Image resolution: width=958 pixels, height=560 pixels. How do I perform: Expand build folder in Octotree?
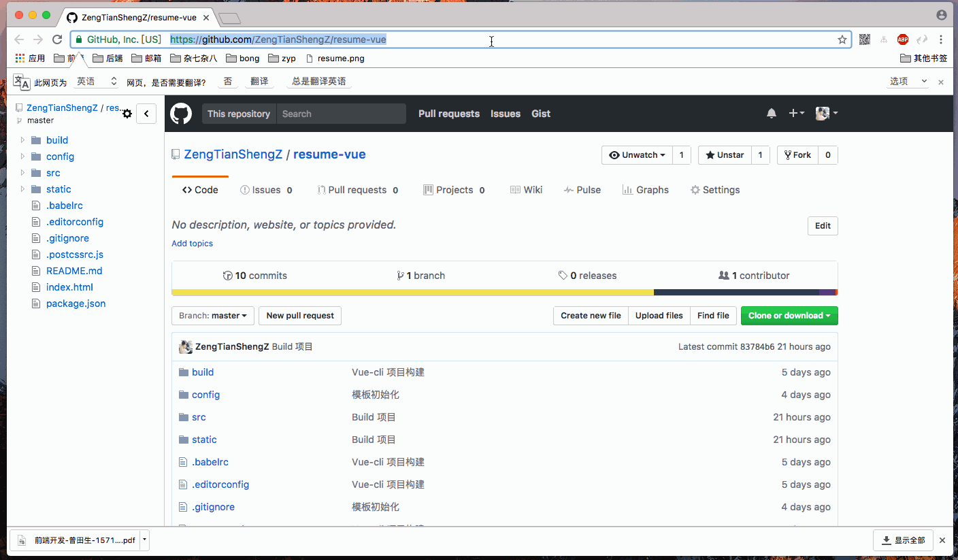click(22, 139)
